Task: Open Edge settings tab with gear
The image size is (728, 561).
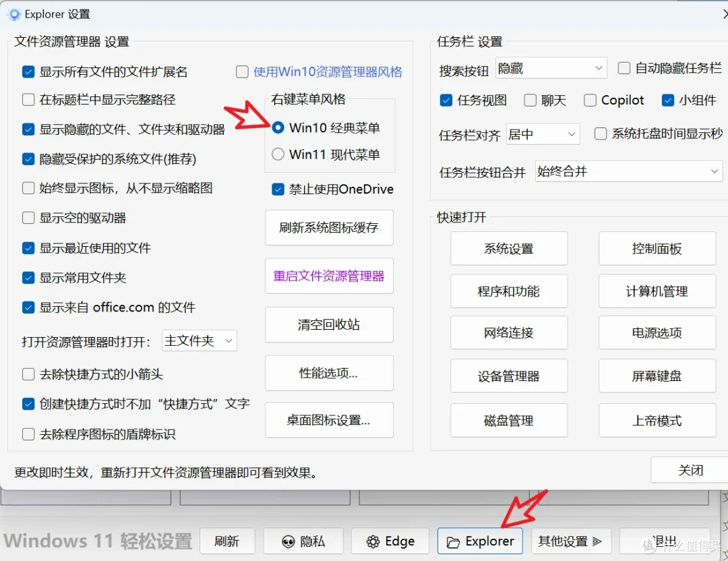Action: click(x=390, y=541)
